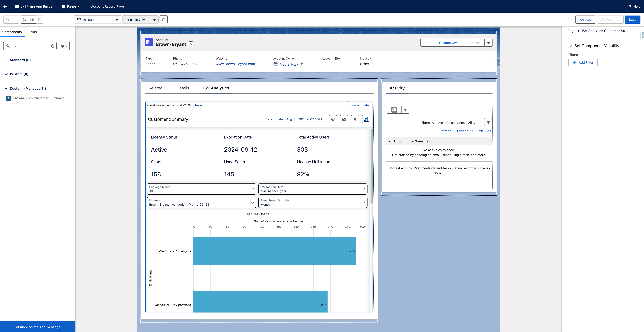
Task: Collapse Set Component Visibility section
Action: pyautogui.click(x=570, y=46)
